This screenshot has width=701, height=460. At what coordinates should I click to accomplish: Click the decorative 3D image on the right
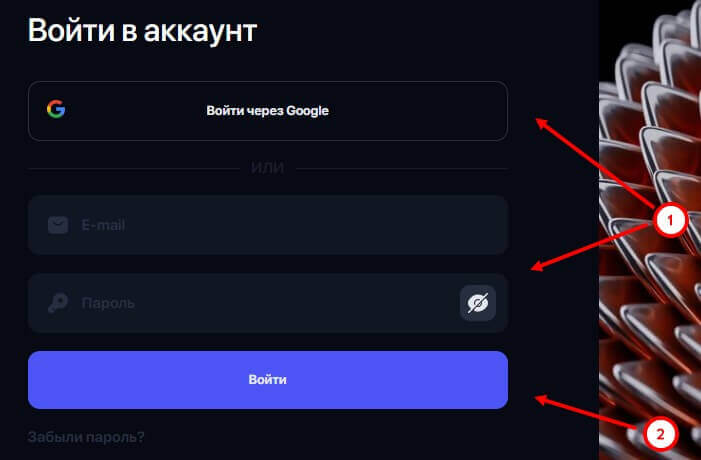(650, 100)
